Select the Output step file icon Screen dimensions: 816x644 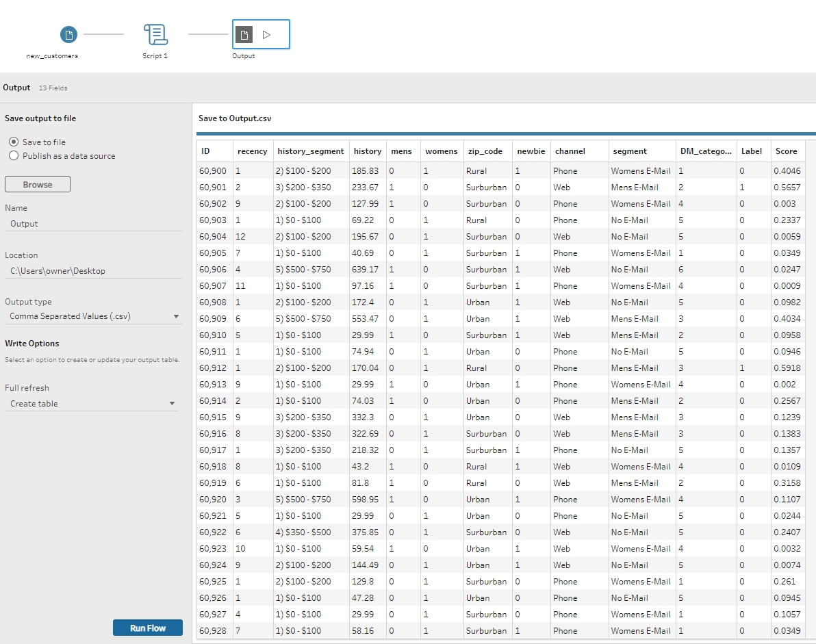coord(243,34)
